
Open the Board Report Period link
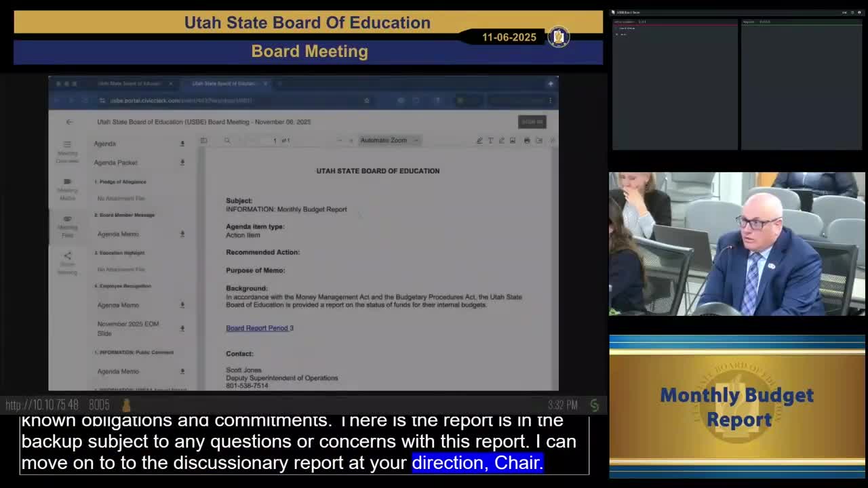(257, 328)
